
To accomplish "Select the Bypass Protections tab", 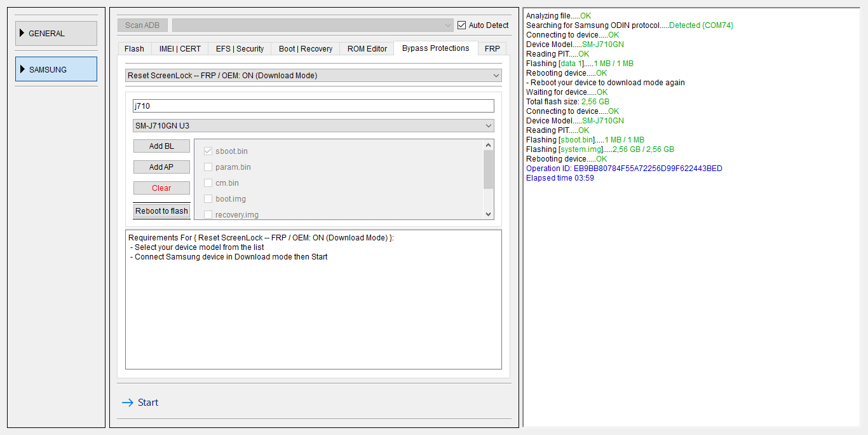I will click(436, 48).
